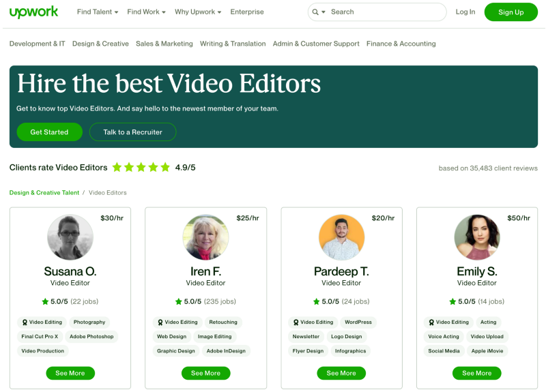
Task: Click See More on Iren F.'s card
Action: tap(206, 373)
